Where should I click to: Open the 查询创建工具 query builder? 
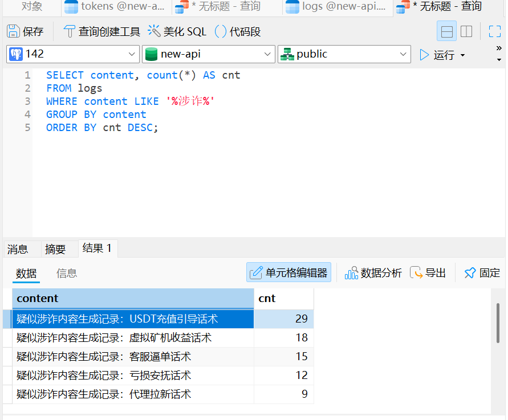tap(101, 31)
